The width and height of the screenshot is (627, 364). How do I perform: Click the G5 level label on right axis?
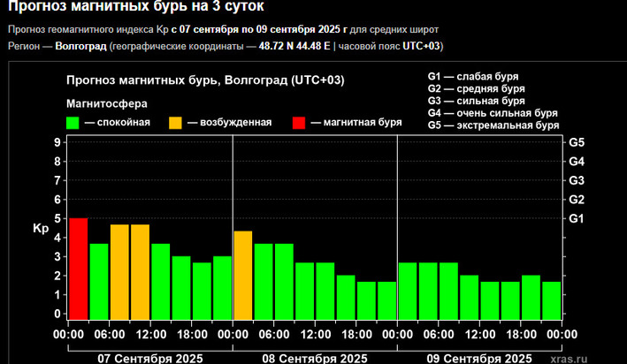coord(577,142)
